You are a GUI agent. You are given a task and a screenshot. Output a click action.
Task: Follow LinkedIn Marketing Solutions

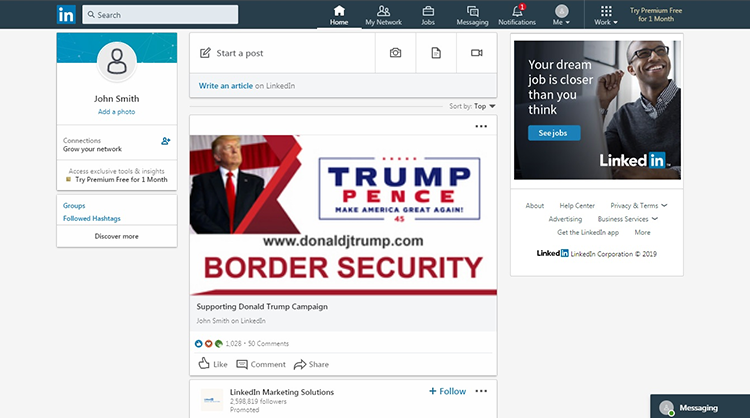(447, 391)
